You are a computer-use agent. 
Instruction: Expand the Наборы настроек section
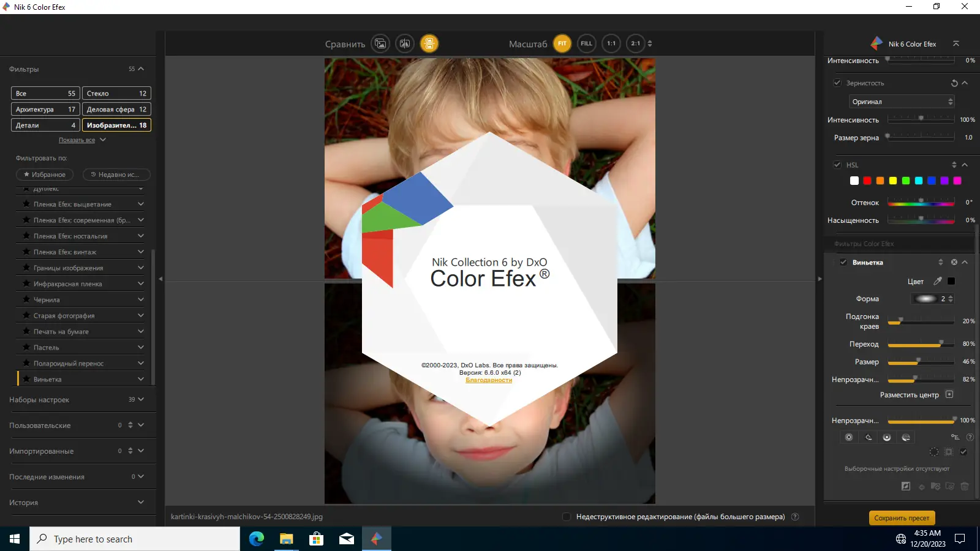click(x=141, y=399)
